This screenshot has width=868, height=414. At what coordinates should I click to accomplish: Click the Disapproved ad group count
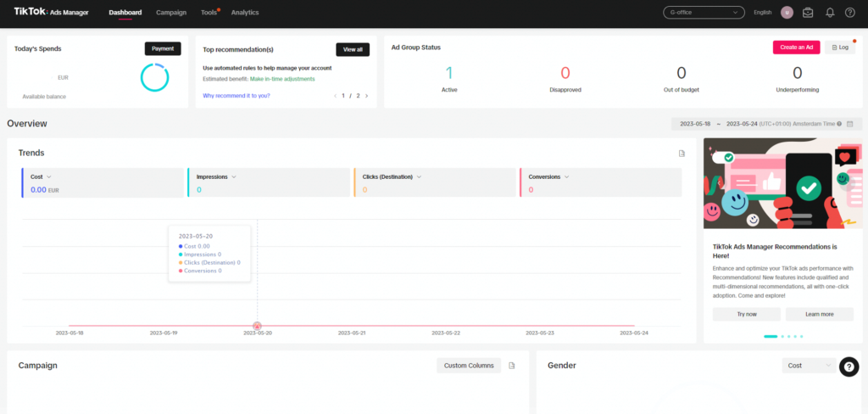coord(565,73)
